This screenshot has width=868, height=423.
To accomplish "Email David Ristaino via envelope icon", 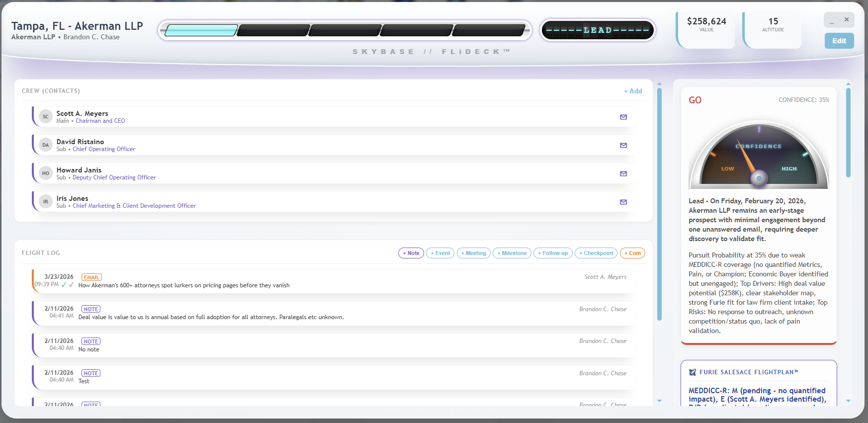I will [x=623, y=146].
